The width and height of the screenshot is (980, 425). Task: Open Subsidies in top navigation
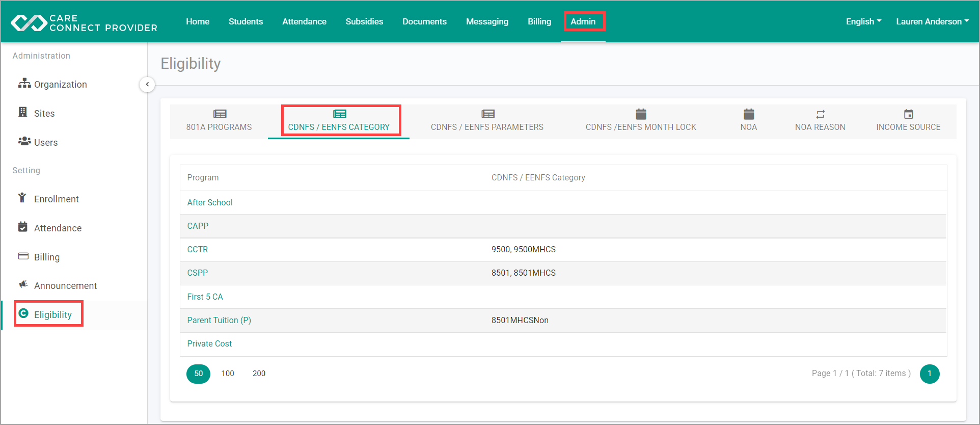click(364, 21)
